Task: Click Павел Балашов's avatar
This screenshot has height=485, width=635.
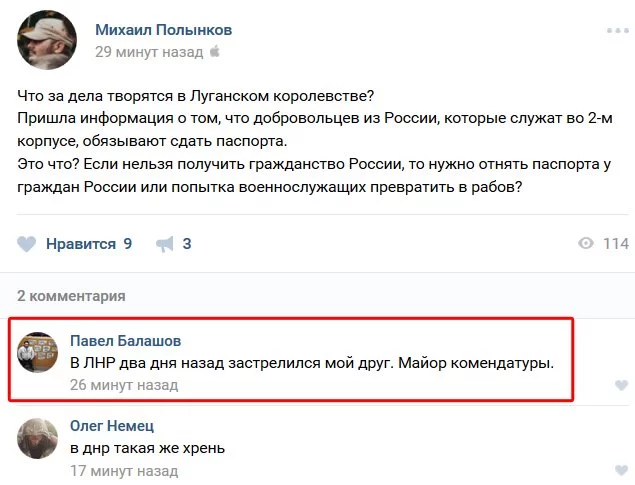Action: (38, 353)
